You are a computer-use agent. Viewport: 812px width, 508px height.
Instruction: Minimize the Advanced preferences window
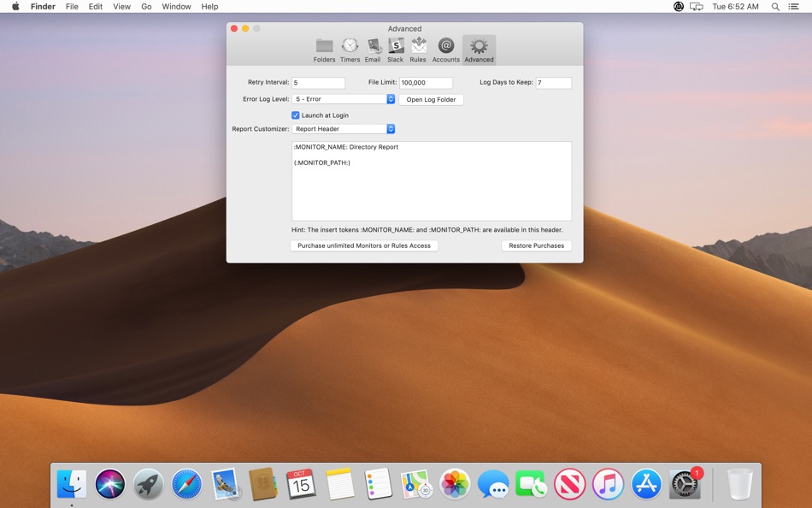[245, 28]
